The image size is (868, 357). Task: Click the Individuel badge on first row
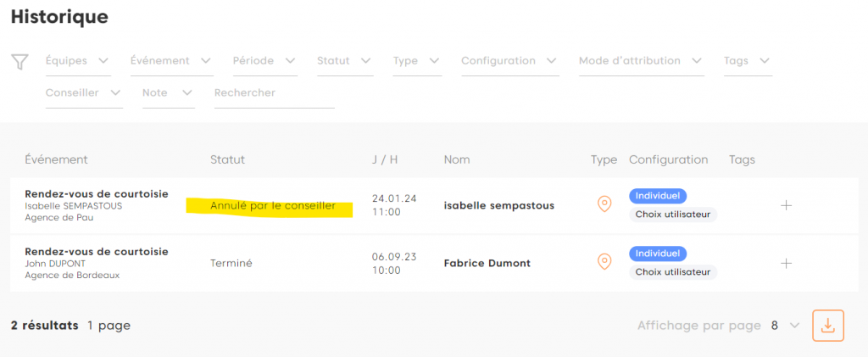658,196
